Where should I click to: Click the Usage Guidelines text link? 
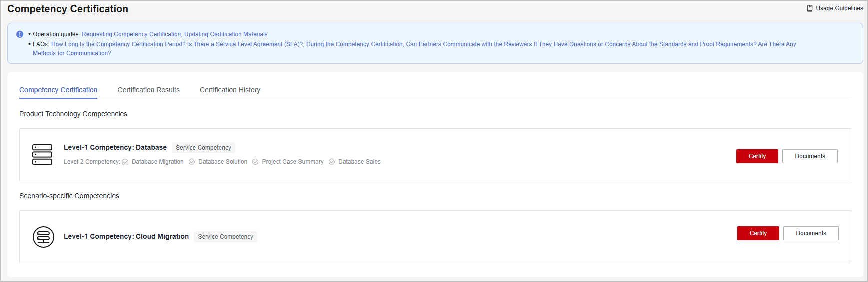pyautogui.click(x=839, y=8)
